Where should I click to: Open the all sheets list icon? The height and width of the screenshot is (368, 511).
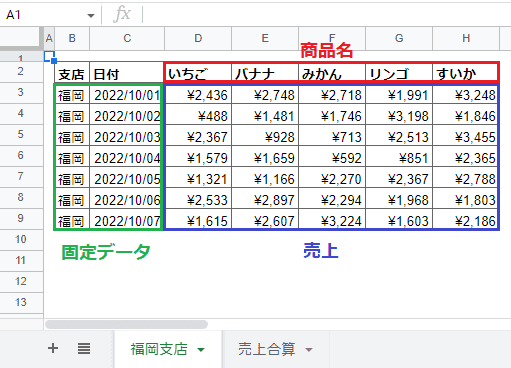(x=84, y=349)
